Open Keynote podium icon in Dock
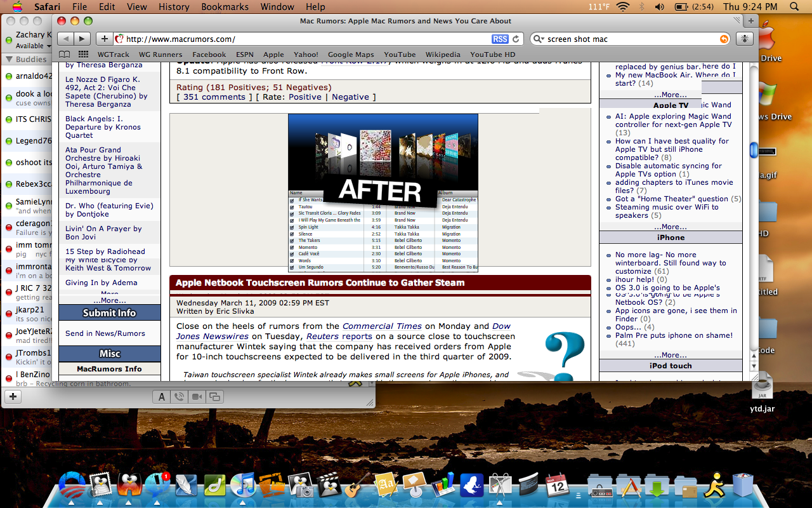Image resolution: width=812 pixels, height=508 pixels. click(415, 486)
